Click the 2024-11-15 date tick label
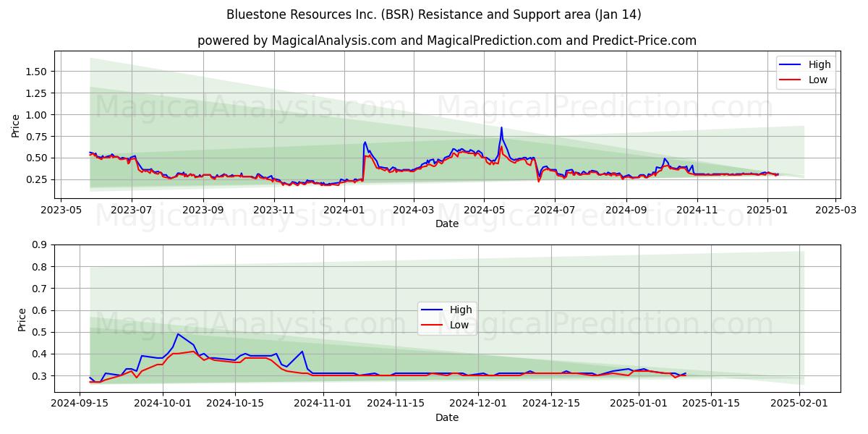 coord(395,403)
